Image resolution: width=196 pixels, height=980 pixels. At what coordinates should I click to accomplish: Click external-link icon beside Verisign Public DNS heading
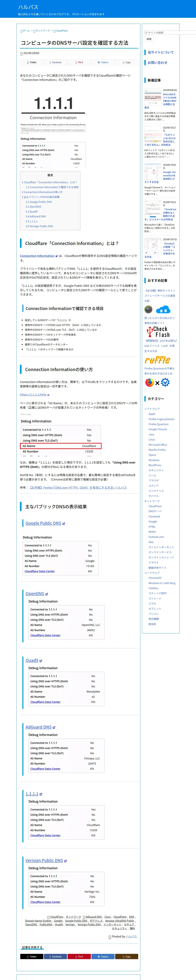point(65,861)
